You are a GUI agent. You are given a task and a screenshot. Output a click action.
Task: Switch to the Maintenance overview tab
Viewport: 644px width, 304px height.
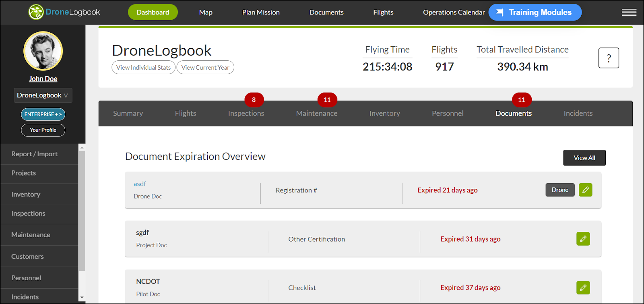point(317,114)
